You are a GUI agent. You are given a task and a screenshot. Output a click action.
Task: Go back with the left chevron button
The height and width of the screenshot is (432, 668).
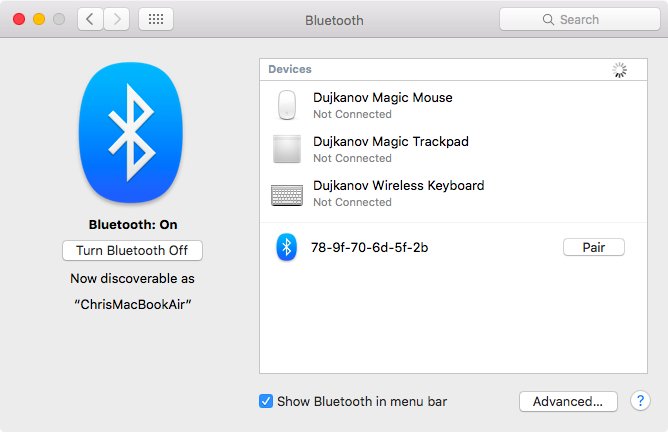90,19
